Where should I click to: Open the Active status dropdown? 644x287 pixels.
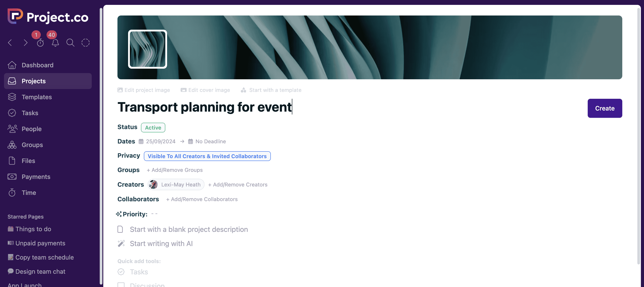tap(153, 128)
